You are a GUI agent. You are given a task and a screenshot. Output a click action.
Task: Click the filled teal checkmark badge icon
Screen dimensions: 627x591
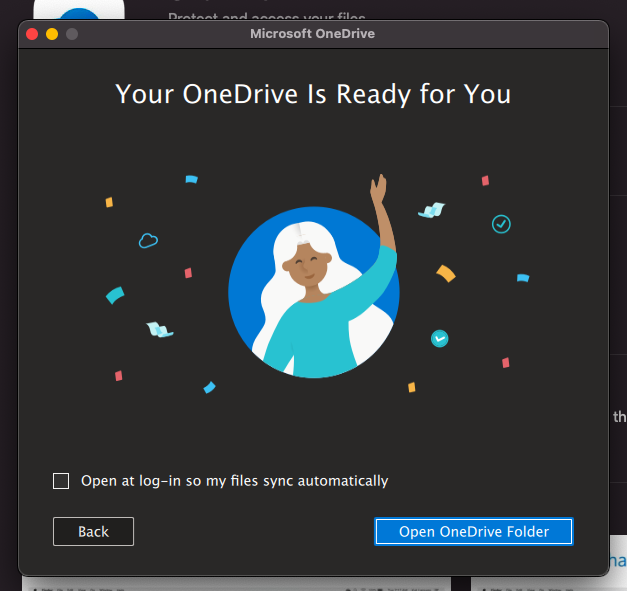point(439,339)
